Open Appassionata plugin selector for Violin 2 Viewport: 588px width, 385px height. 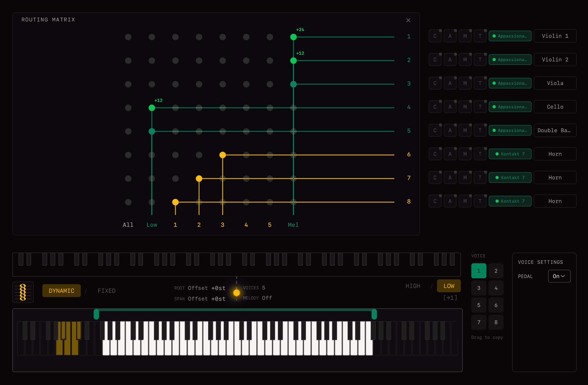coord(510,60)
